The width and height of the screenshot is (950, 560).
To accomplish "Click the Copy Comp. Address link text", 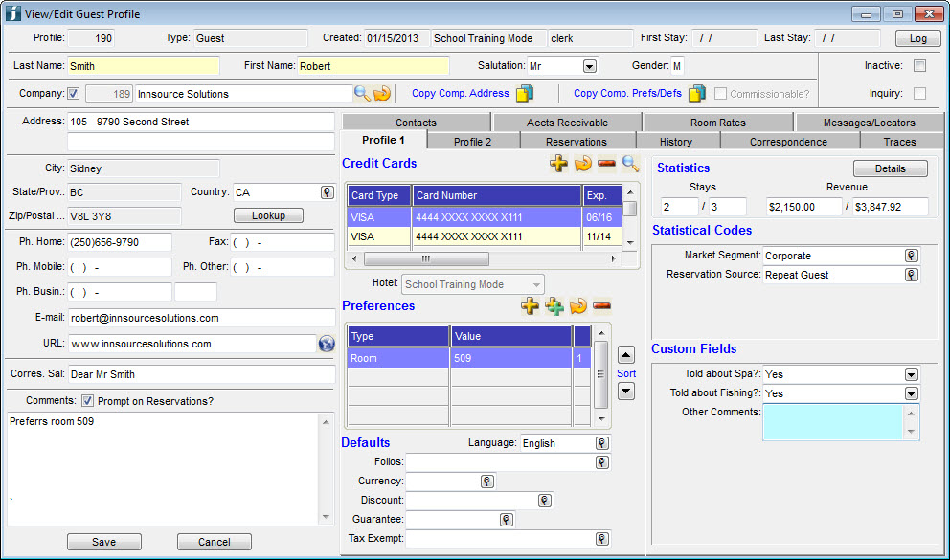I will point(461,93).
